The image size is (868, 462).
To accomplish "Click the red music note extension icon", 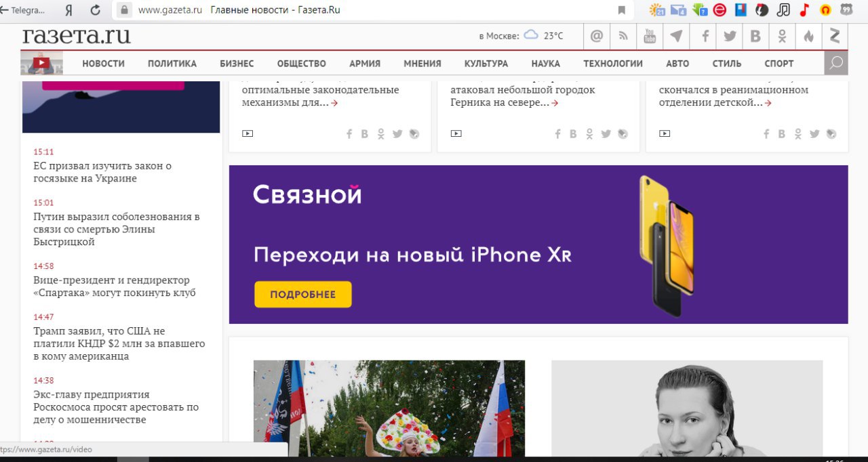I will [804, 10].
